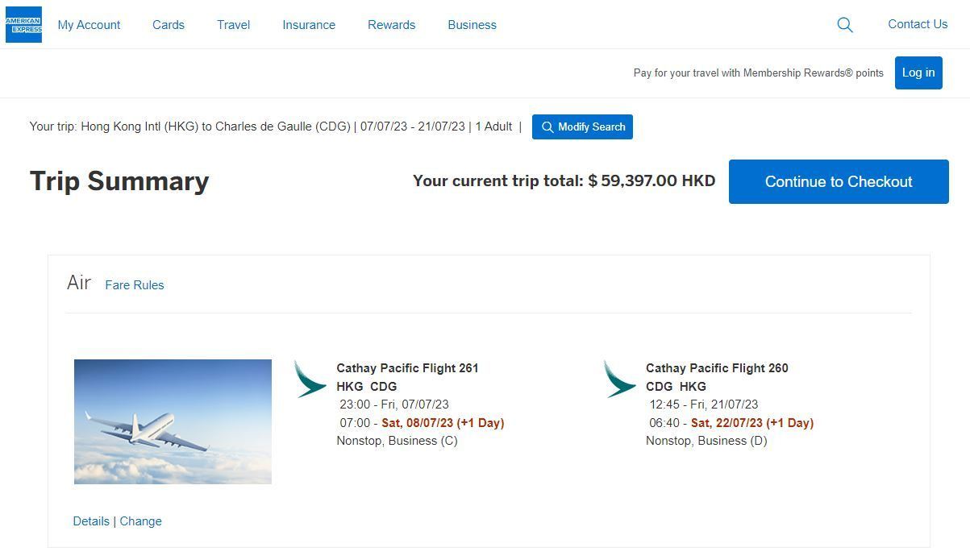Open the Rewards menu
The width and height of the screenshot is (970, 560).
tap(391, 25)
